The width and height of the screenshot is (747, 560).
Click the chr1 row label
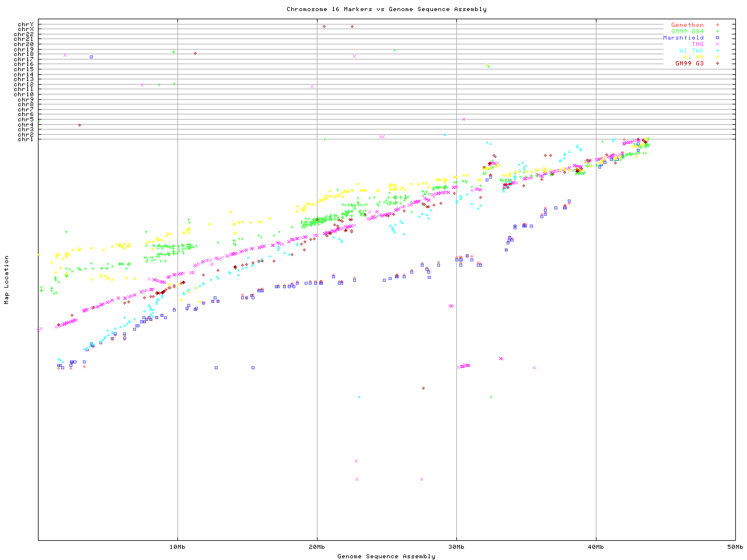(26, 139)
